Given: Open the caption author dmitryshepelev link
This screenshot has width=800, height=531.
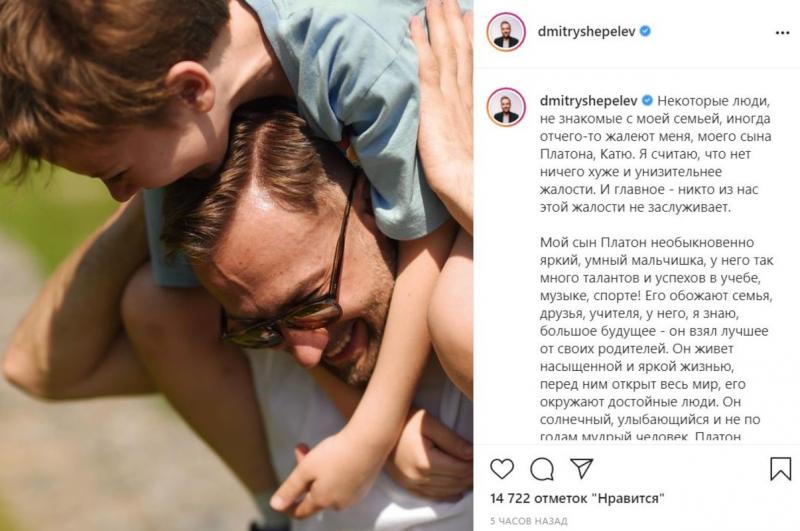Looking at the screenshot, I should pyautogui.click(x=588, y=100).
